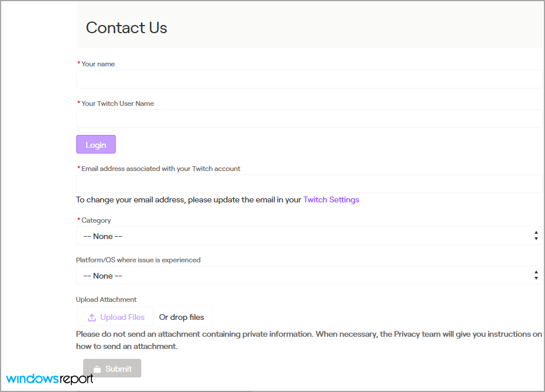The width and height of the screenshot is (545, 392).
Task: Click the Upload Attachment label
Action: [x=106, y=300]
